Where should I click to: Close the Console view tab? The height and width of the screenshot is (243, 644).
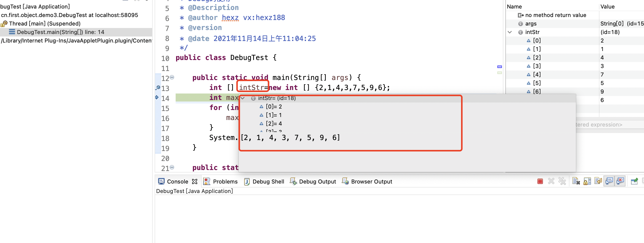coord(195,181)
